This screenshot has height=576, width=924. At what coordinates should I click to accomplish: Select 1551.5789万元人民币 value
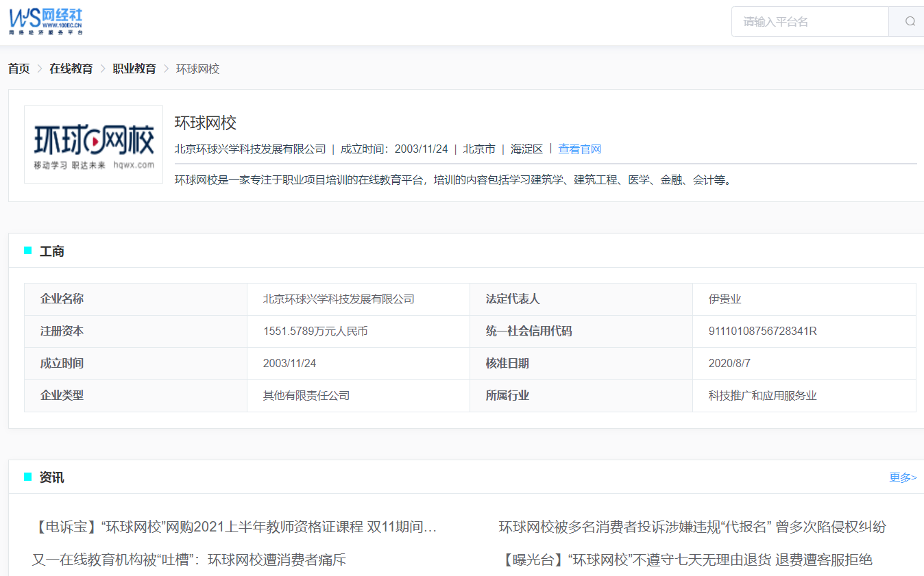coord(315,331)
